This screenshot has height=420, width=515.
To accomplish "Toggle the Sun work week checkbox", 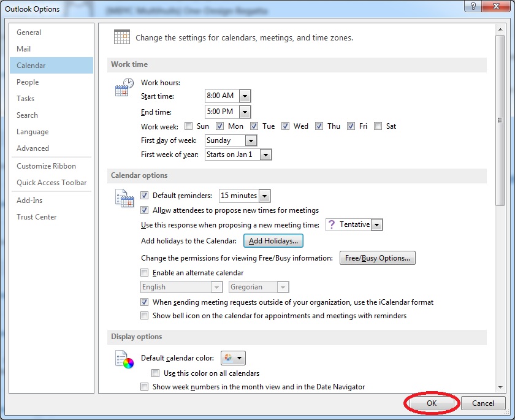I will pos(189,126).
